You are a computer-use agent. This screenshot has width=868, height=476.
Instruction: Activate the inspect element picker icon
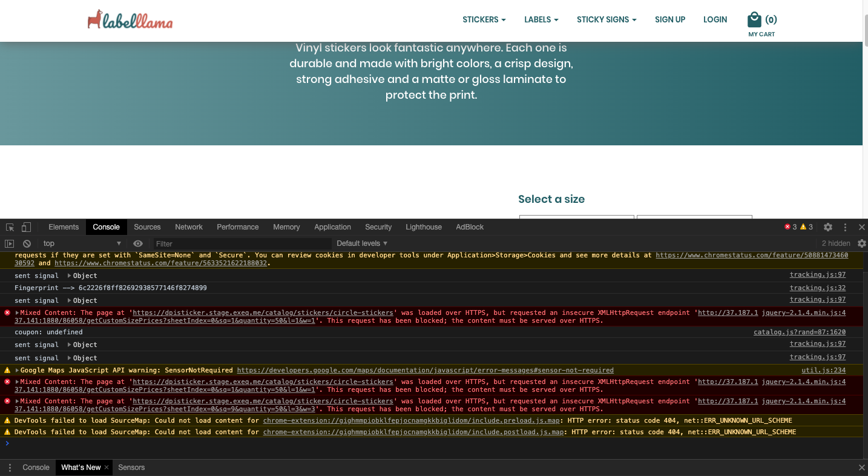tap(10, 227)
